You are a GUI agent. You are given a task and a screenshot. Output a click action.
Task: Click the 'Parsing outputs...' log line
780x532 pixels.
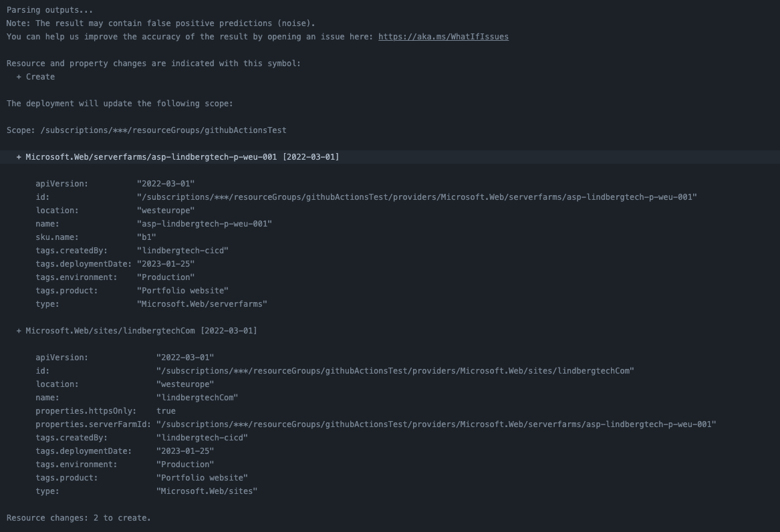click(49, 10)
